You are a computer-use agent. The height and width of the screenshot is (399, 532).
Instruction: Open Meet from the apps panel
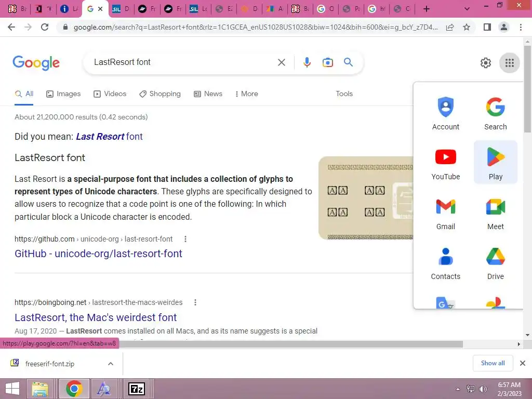495,214
